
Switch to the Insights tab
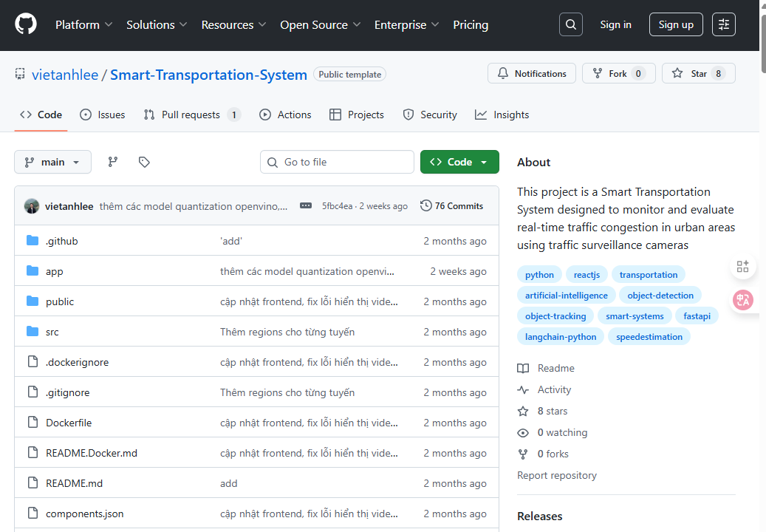tap(502, 115)
